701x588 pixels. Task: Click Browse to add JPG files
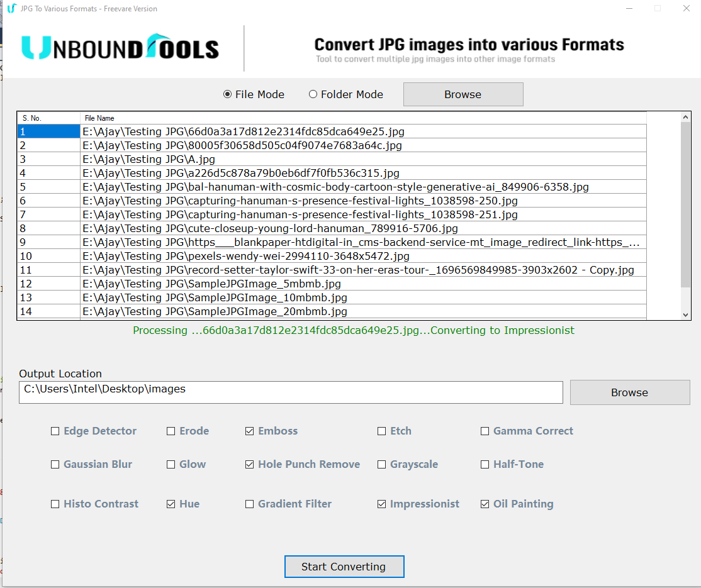tap(463, 94)
